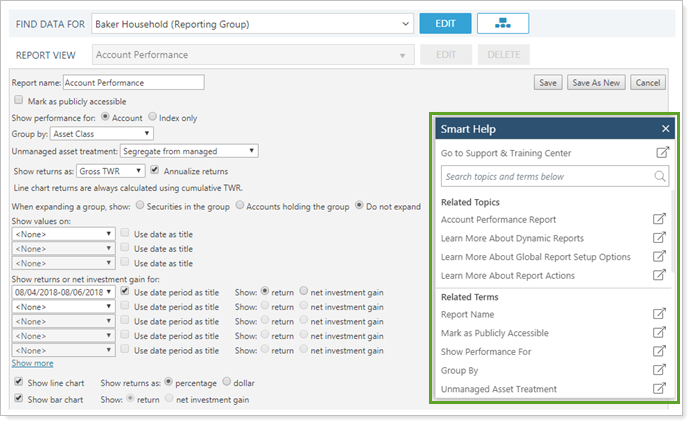Click the hierarchy tree icon button
The height and width of the screenshot is (425, 692).
pyautogui.click(x=503, y=22)
